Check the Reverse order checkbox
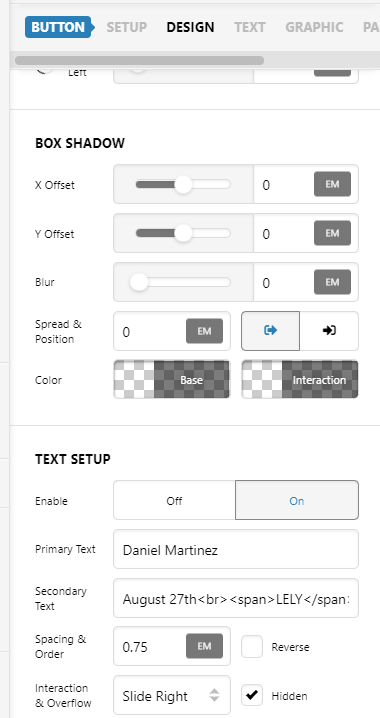The width and height of the screenshot is (380, 718). pos(252,647)
